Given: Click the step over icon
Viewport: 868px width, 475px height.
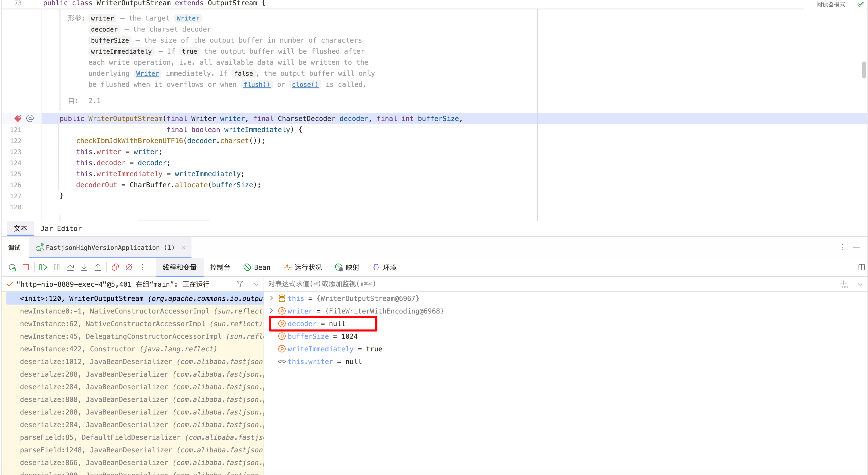Looking at the screenshot, I should (70, 267).
